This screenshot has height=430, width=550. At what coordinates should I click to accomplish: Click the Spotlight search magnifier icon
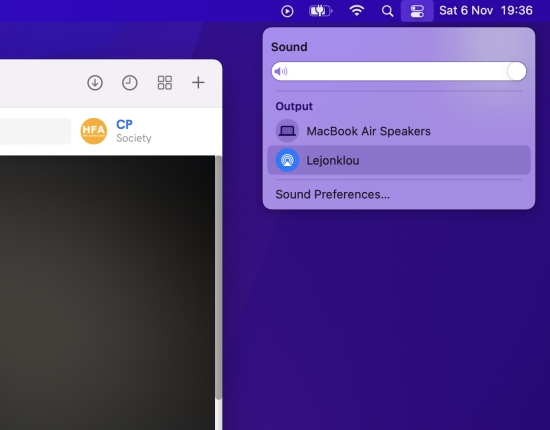point(387,11)
